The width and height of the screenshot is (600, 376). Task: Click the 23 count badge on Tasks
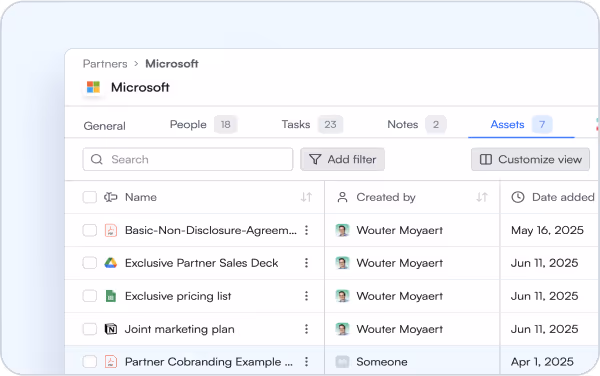[331, 124]
